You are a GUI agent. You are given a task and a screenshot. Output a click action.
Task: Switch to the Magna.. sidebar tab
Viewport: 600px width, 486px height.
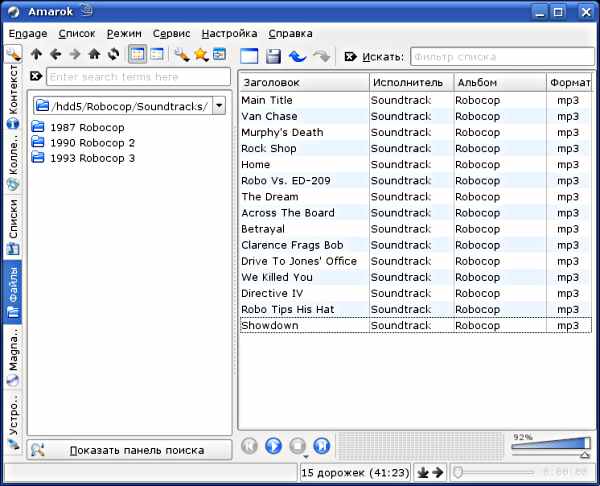(x=13, y=356)
